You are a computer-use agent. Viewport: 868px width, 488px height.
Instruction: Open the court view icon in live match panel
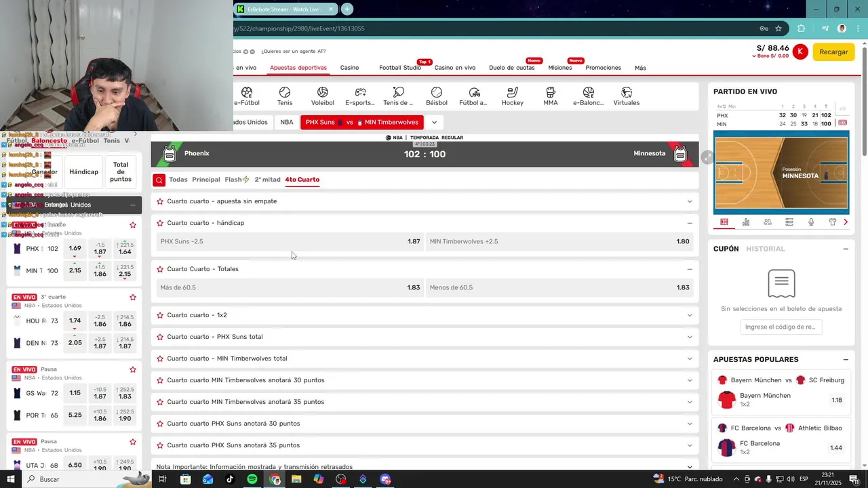[724, 222]
